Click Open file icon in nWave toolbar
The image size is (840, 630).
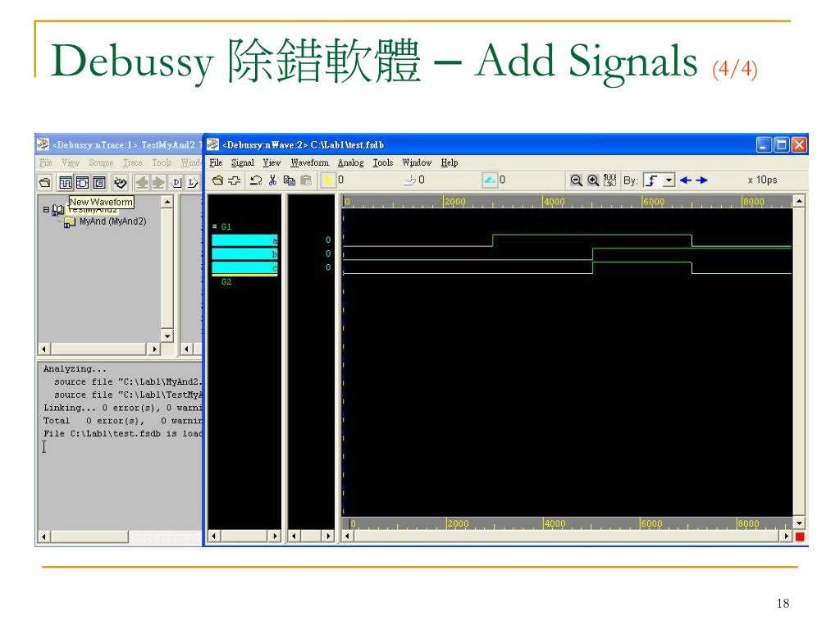point(217,180)
